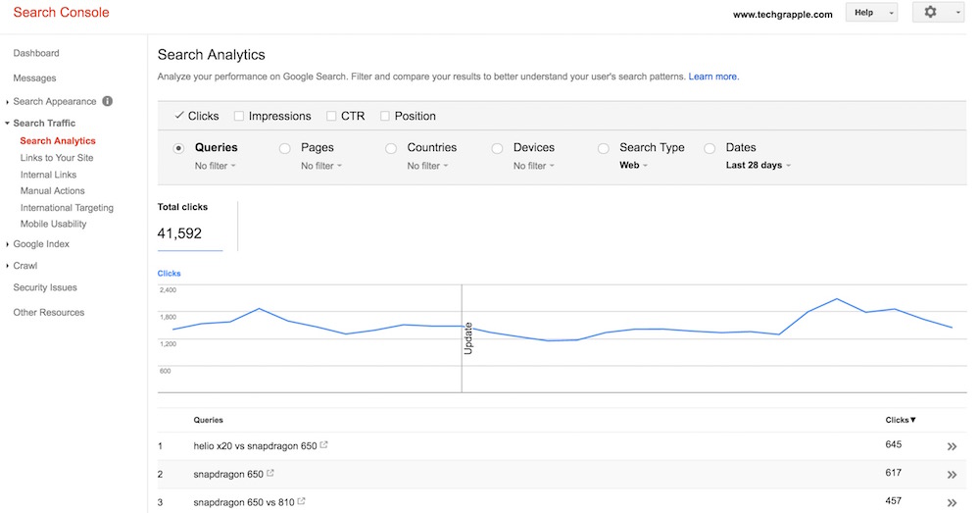Click info icon beside Search Appearance
Viewport: 980px width, 513px height.
[x=108, y=101]
